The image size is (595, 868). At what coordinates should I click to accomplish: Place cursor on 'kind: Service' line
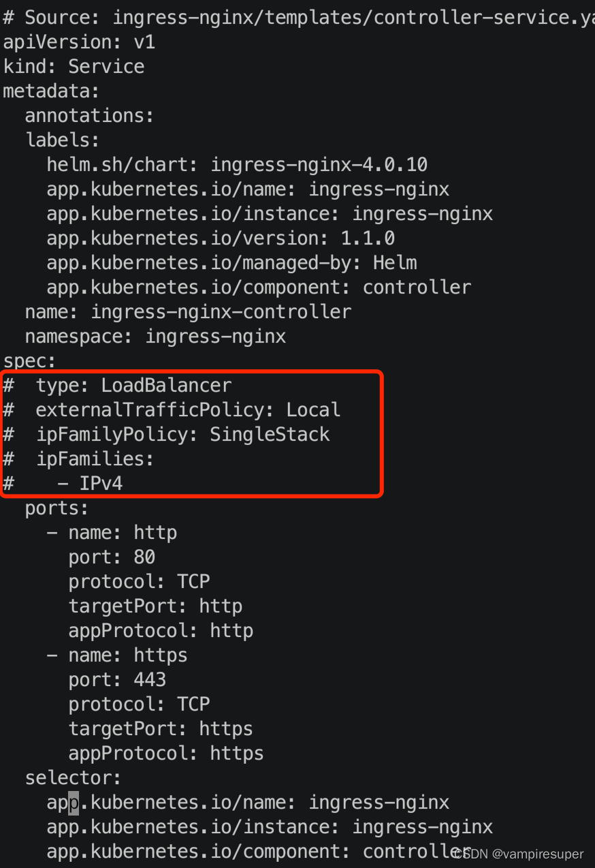(74, 67)
